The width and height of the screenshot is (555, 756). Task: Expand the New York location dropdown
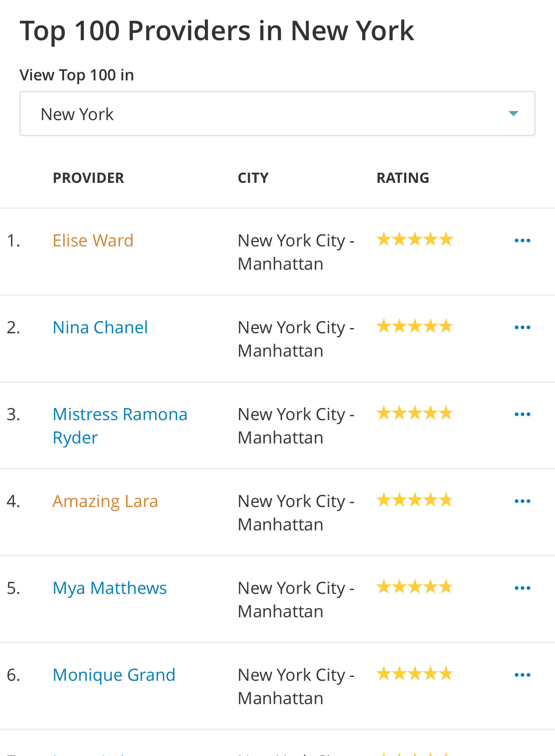coord(277,114)
